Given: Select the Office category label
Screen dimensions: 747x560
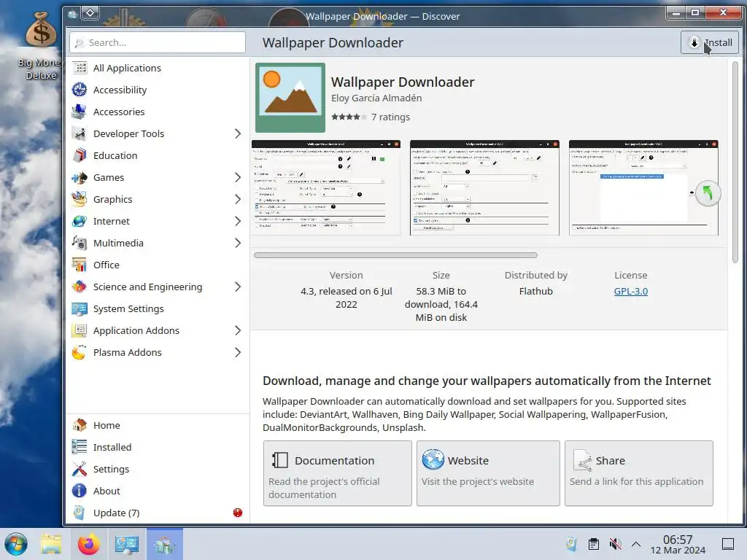Looking at the screenshot, I should 107,265.
